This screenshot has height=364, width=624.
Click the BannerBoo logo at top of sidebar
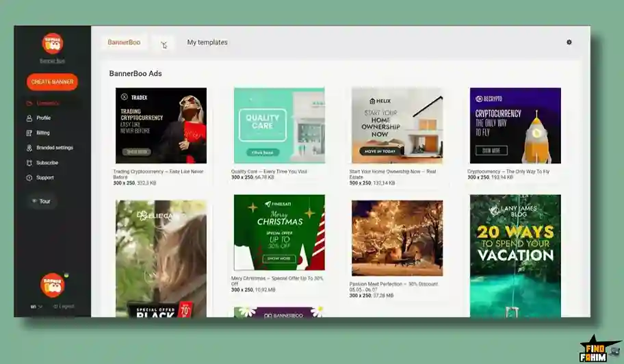[x=53, y=43]
